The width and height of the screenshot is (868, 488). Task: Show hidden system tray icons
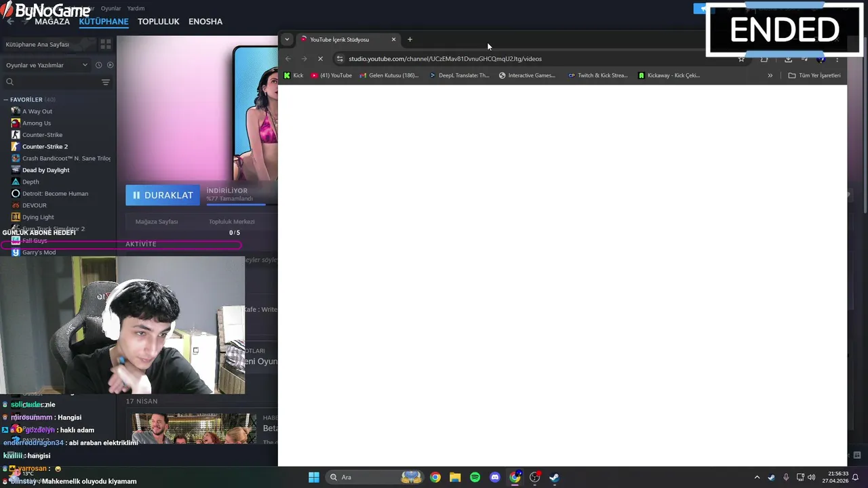click(757, 477)
